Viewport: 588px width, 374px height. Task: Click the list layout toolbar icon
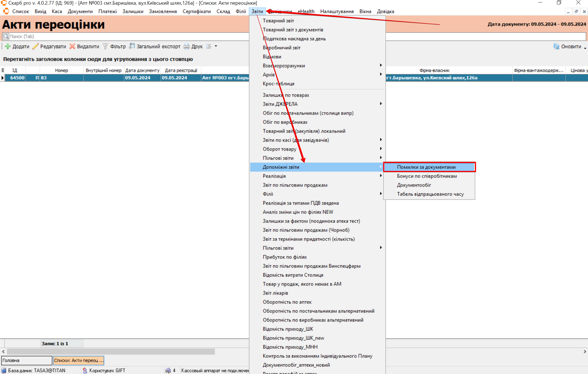tap(209, 46)
